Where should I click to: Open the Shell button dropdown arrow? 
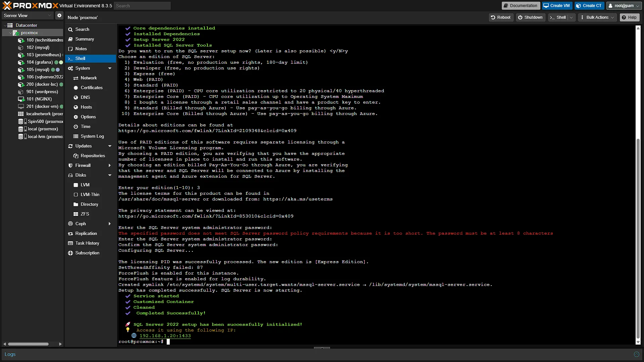[x=571, y=17]
